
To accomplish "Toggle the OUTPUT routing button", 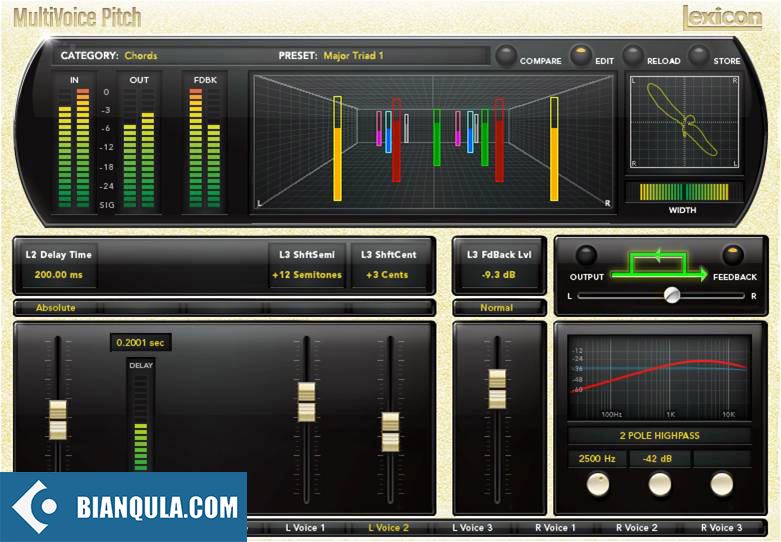I will pyautogui.click(x=586, y=255).
